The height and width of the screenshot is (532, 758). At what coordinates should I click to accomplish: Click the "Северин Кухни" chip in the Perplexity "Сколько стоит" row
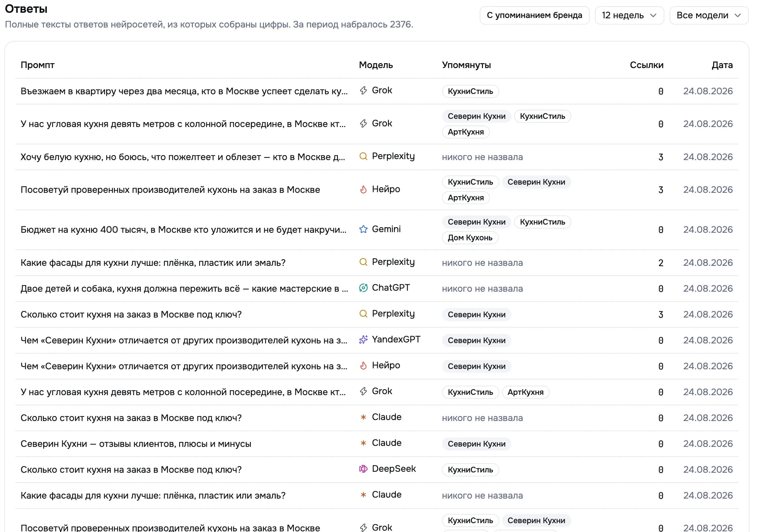pyautogui.click(x=476, y=314)
